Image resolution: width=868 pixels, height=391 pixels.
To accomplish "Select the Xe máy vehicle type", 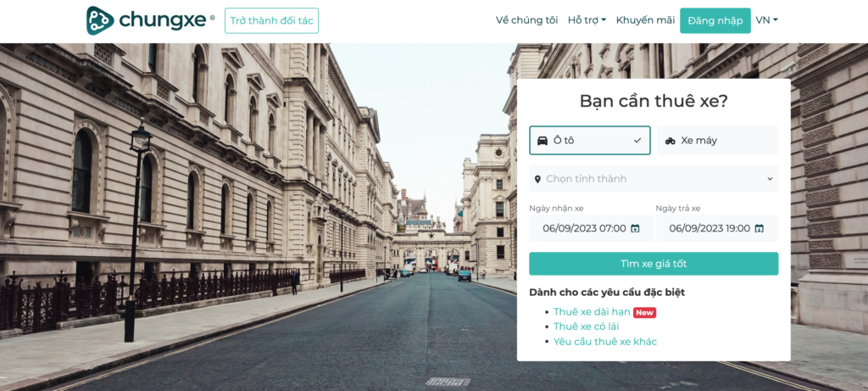I will click(x=717, y=141).
